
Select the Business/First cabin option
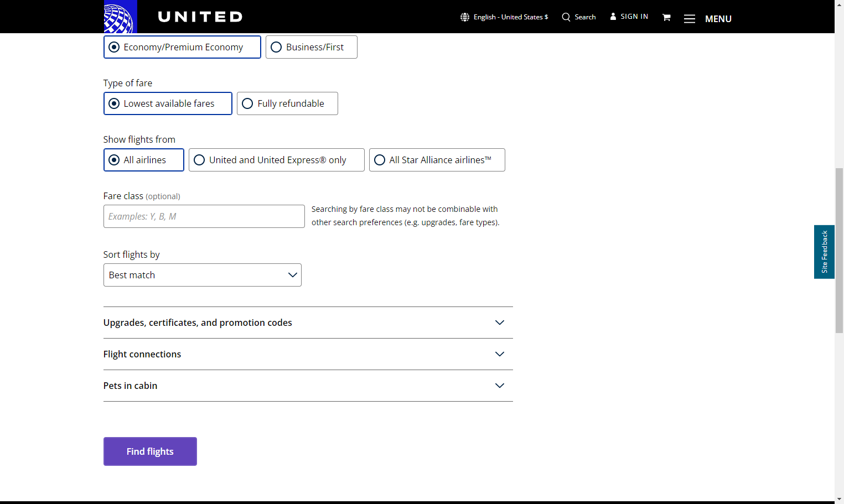pos(312,47)
